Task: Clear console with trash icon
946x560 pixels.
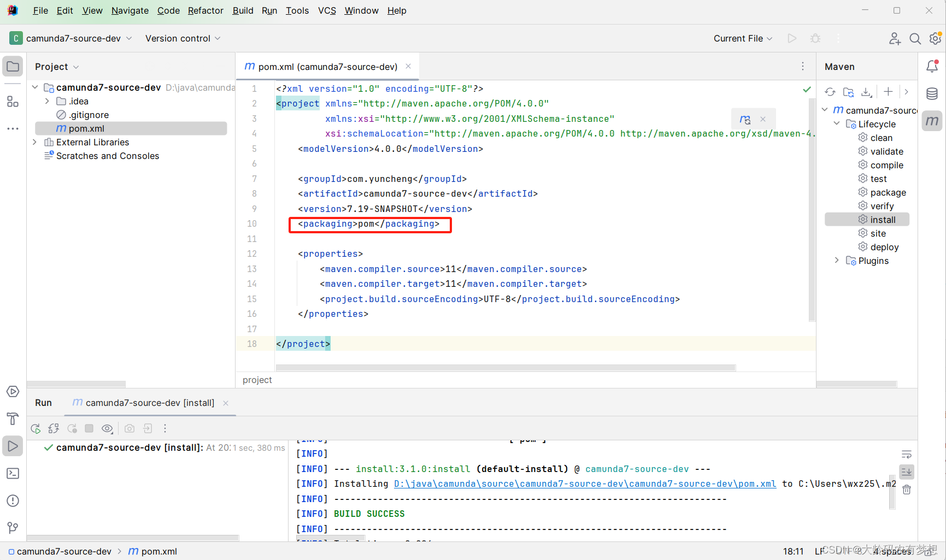Action: tap(907, 490)
